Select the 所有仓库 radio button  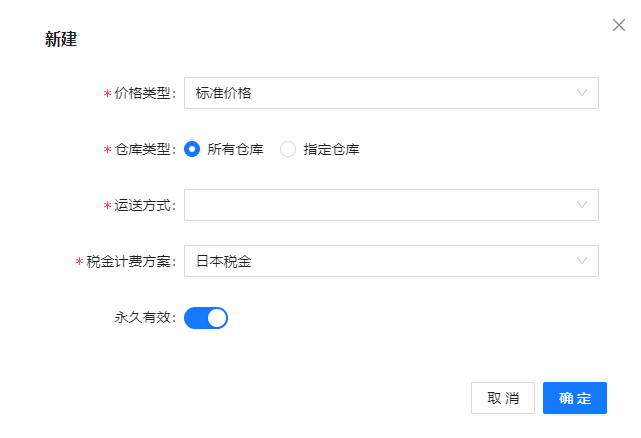192,149
